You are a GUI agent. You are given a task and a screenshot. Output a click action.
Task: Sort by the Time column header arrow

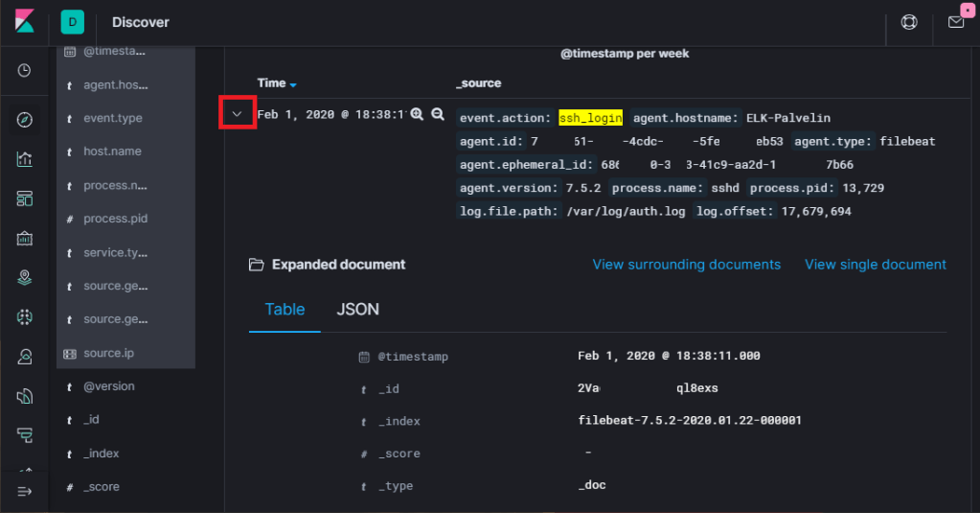[x=293, y=84]
